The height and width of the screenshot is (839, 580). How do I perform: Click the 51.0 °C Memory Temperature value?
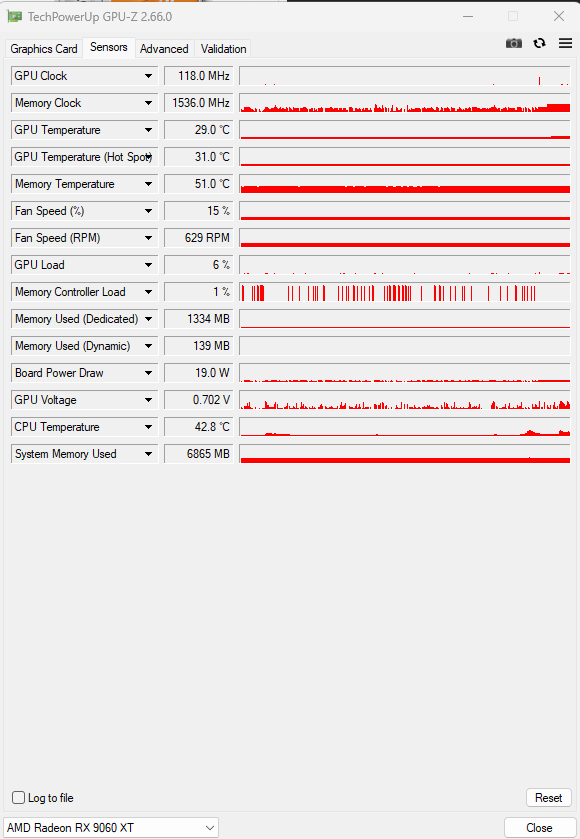coord(199,184)
